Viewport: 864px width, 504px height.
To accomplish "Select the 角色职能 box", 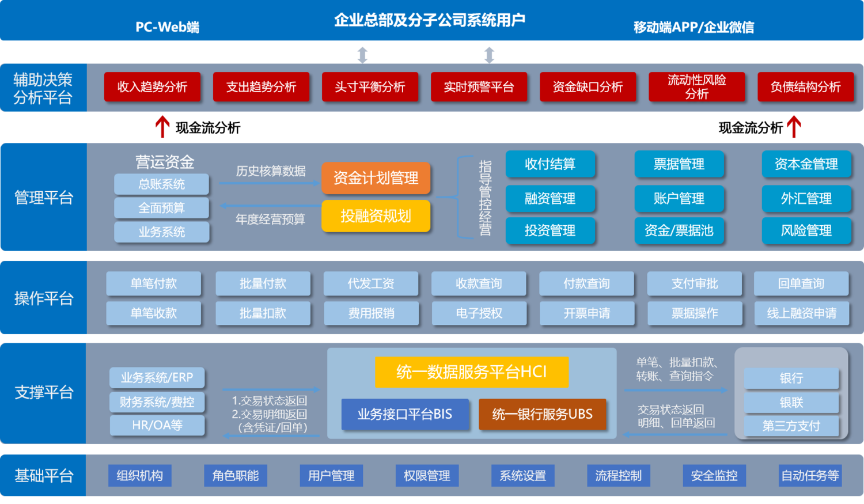I will 235,476.
